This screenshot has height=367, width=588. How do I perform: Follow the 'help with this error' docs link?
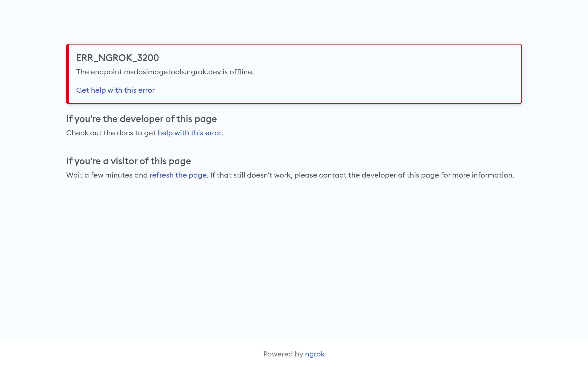pyautogui.click(x=189, y=133)
